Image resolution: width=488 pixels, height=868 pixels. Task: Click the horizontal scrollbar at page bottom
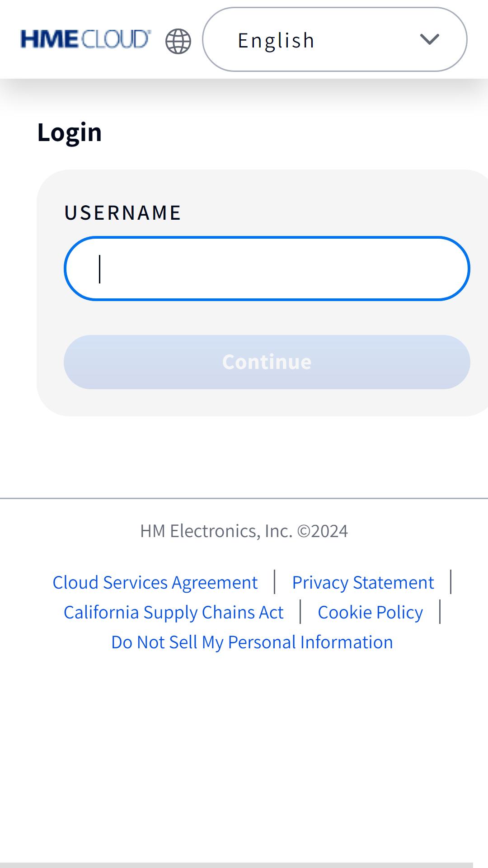(x=236, y=865)
